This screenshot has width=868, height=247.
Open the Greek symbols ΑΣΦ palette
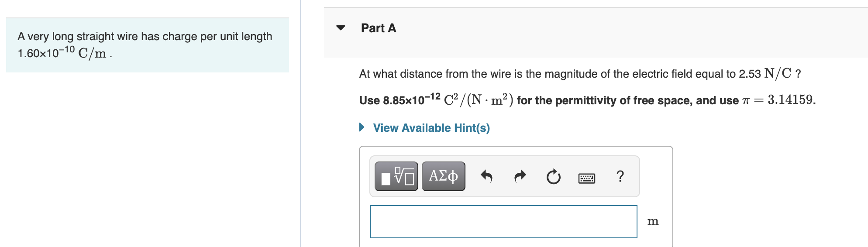pyautogui.click(x=443, y=176)
